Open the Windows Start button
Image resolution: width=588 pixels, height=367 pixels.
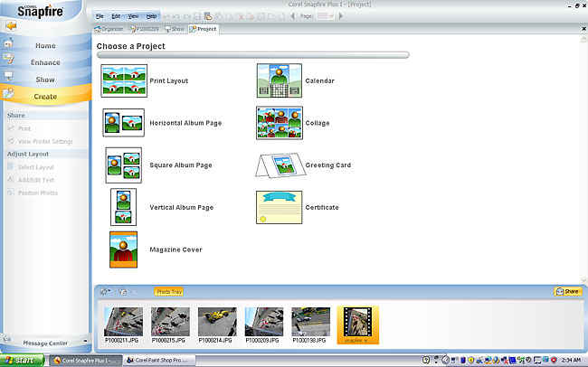tap(20, 360)
